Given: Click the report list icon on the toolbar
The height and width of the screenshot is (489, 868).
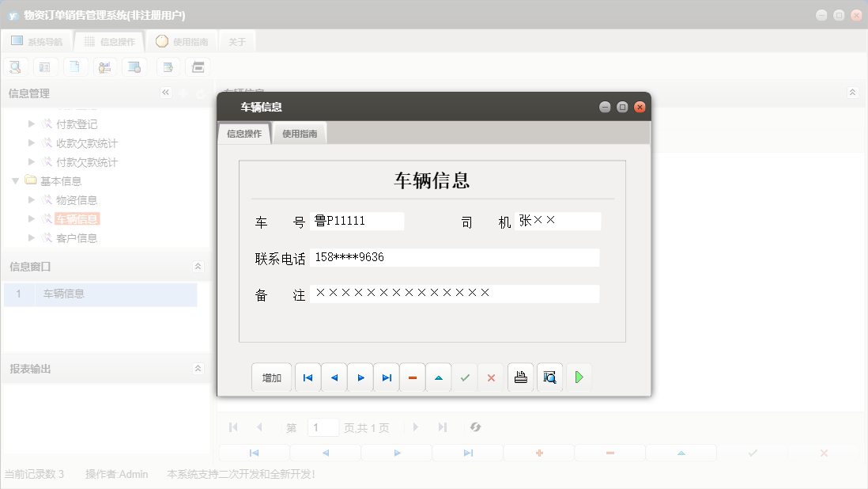Looking at the screenshot, I should (45, 66).
